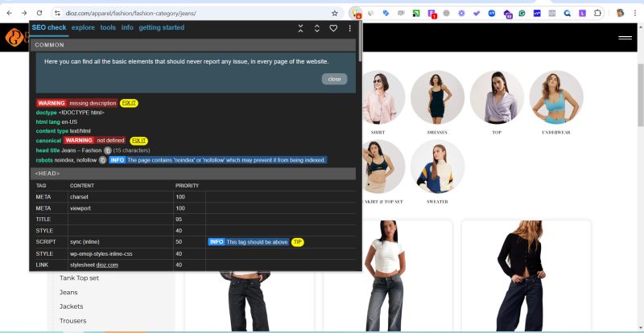The height and width of the screenshot is (333, 644).
Task: Click FIX IT for canonical not defined
Action: pyautogui.click(x=138, y=141)
